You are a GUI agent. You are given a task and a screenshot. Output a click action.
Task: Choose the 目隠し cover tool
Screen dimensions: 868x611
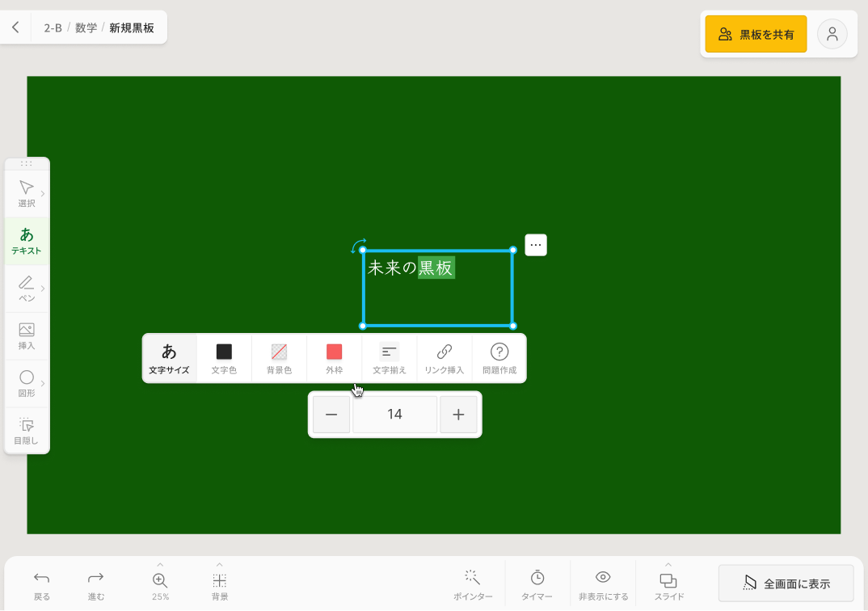pyautogui.click(x=27, y=431)
